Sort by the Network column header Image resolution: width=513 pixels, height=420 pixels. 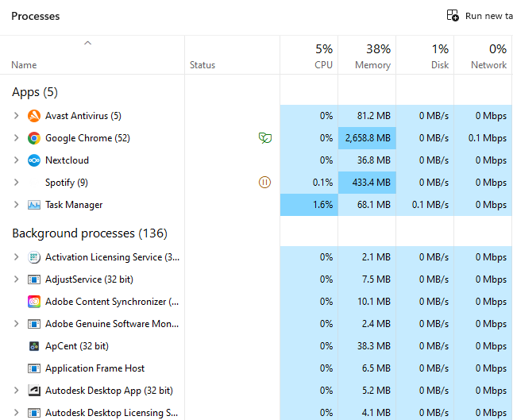[x=483, y=55]
